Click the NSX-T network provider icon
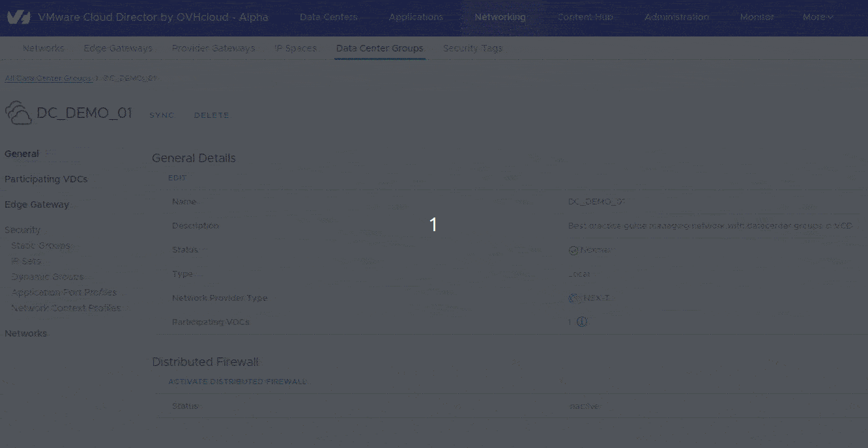 pos(574,298)
